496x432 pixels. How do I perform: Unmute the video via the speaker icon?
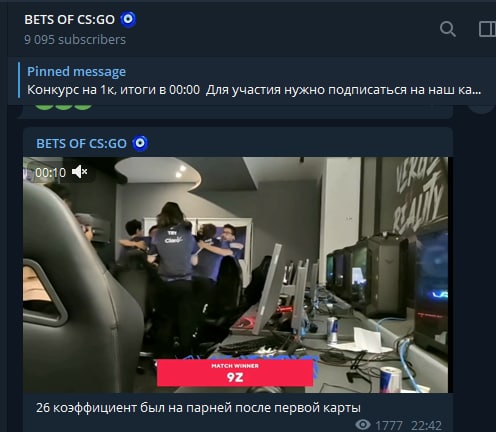point(79,172)
